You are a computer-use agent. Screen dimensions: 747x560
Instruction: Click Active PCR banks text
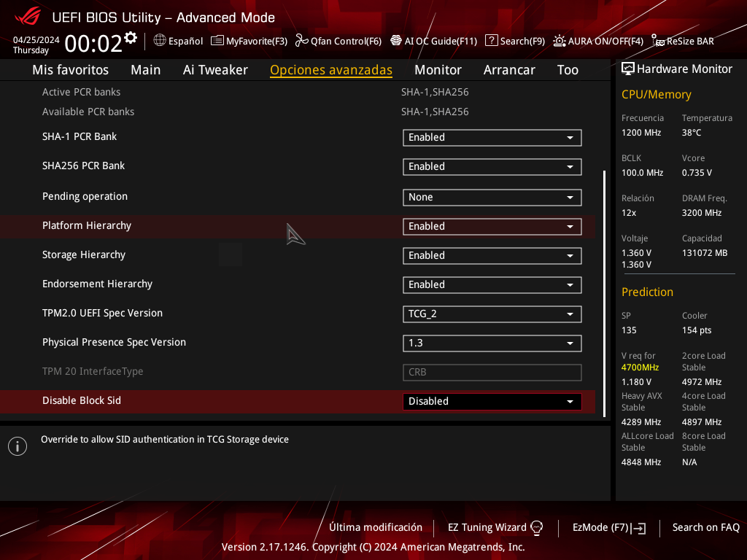(81, 92)
